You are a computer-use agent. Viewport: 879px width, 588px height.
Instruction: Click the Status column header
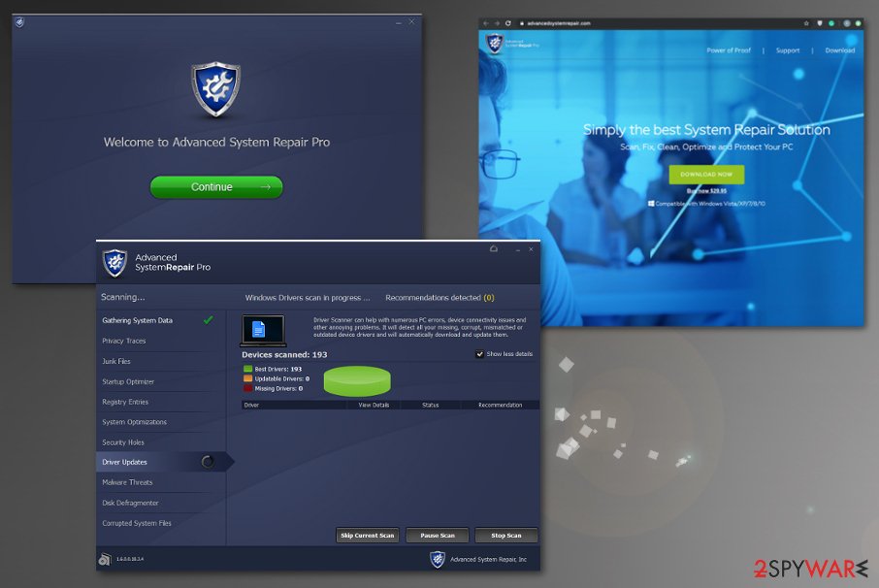click(x=431, y=405)
